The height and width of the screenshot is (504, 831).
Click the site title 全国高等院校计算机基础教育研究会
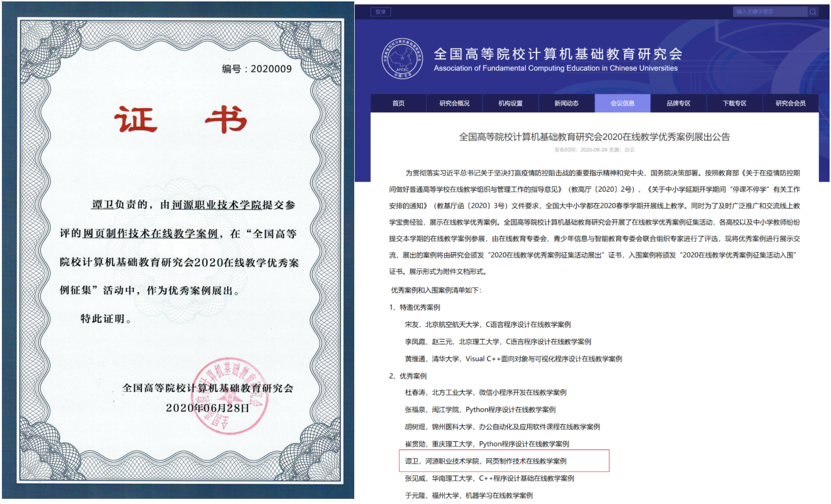click(558, 54)
